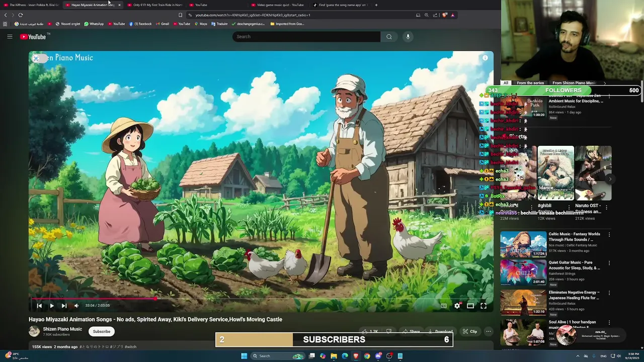Open options menu for Eliminates Negative Energy video
Viewport: 644px width, 362px height.
tap(609, 293)
